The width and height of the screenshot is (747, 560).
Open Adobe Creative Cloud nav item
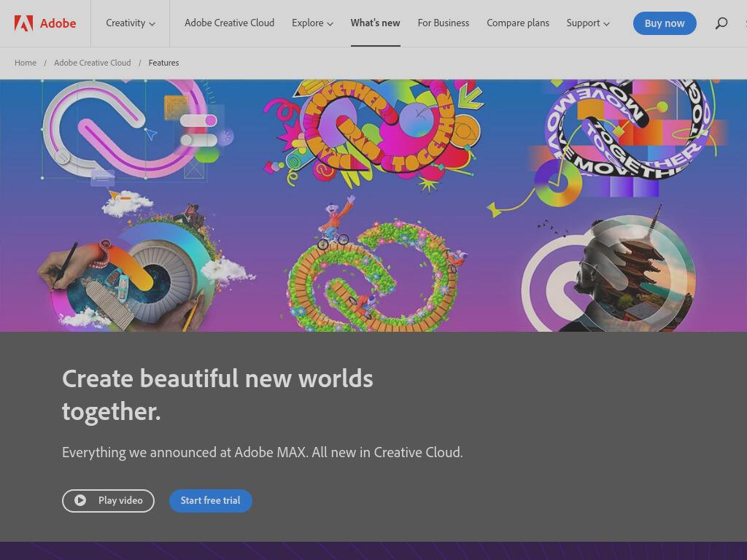coord(229,23)
